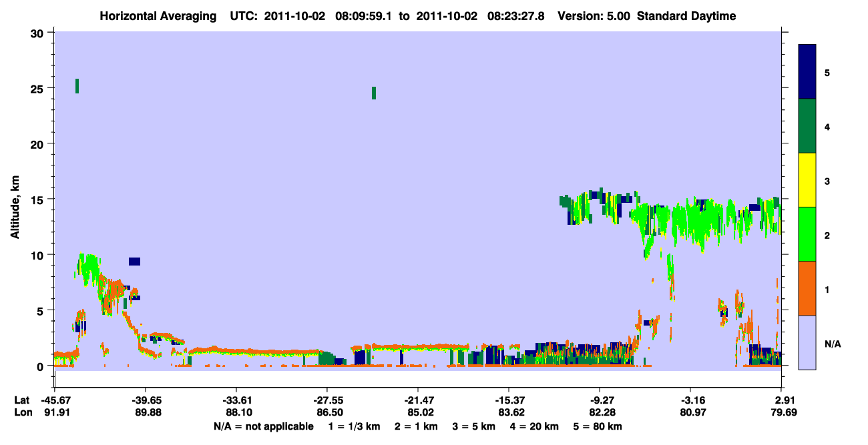Click the lavender N/A colorbar segment

(807, 342)
